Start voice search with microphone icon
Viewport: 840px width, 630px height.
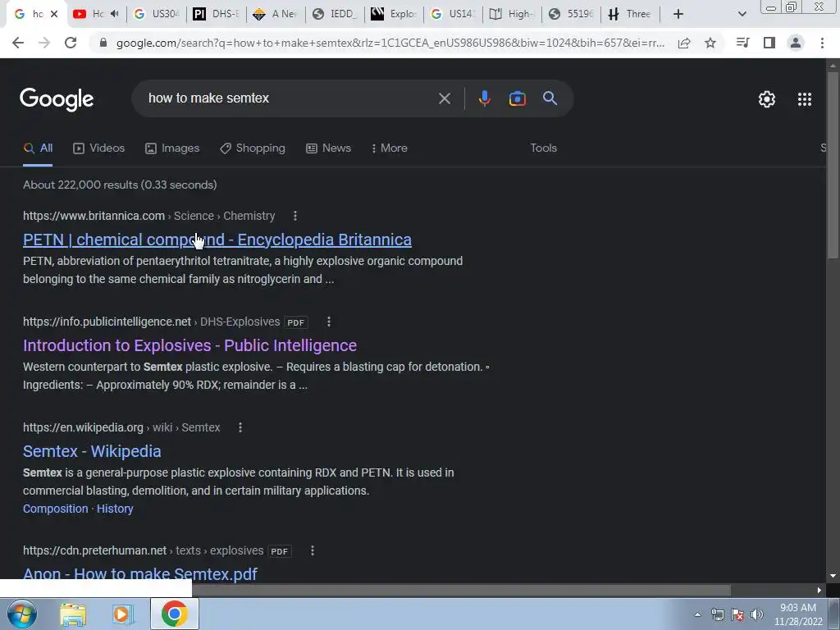click(484, 98)
